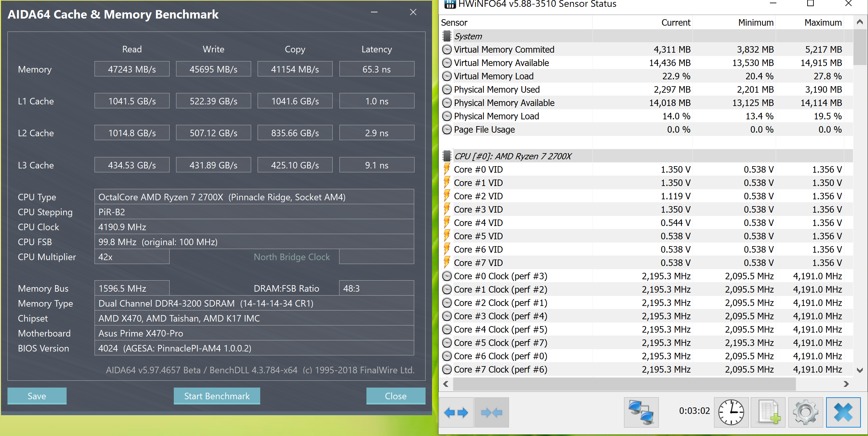Select Core #2 Clock (perf #1) row
Image resolution: width=868 pixels, height=436 pixels.
click(x=646, y=303)
